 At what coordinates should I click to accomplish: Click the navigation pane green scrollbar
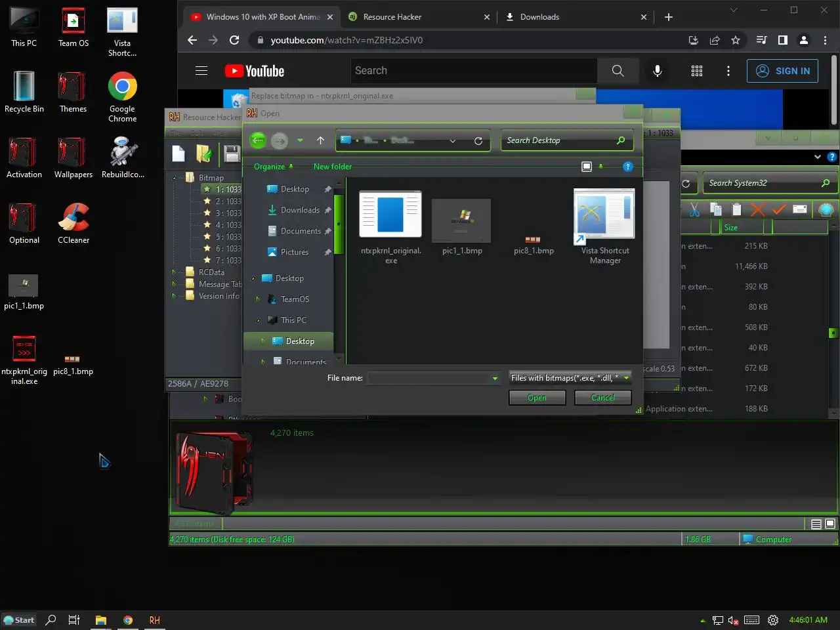point(339,224)
